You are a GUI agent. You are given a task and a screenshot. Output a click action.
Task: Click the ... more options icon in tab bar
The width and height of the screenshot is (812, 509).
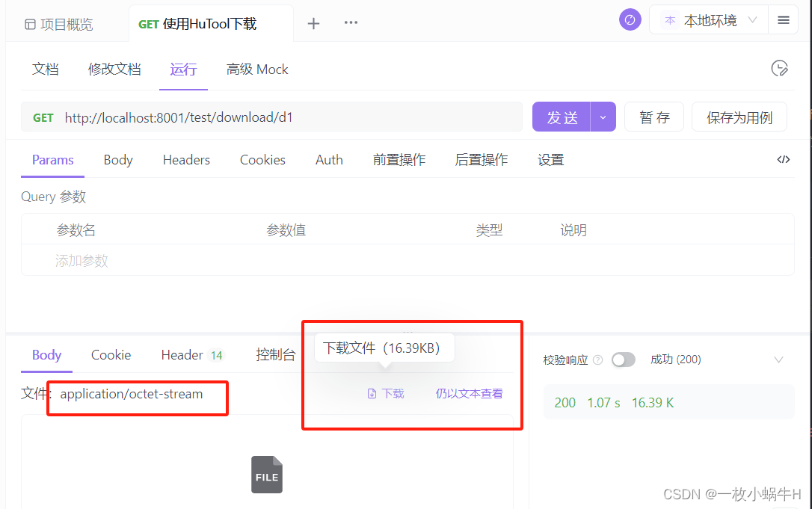351,23
